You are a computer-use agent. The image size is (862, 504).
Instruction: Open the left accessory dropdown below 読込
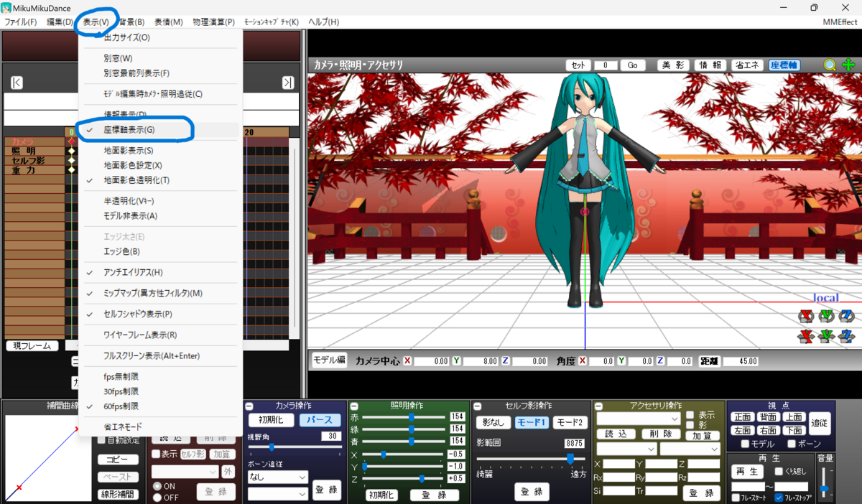coord(626,449)
